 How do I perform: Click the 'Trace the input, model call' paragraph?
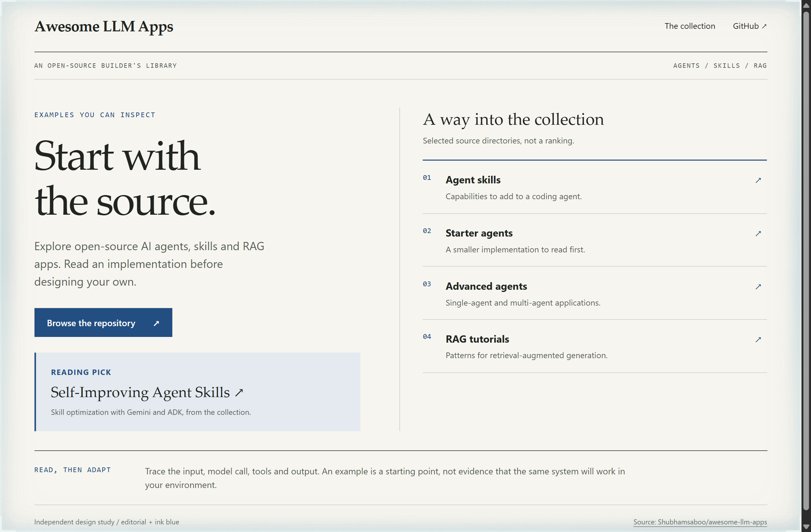(385, 478)
